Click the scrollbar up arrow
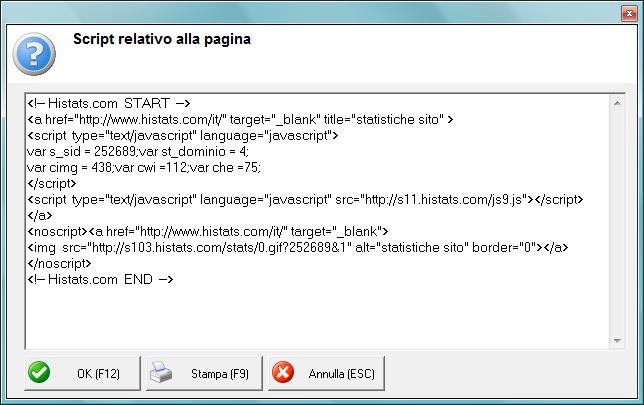 pyautogui.click(x=617, y=103)
